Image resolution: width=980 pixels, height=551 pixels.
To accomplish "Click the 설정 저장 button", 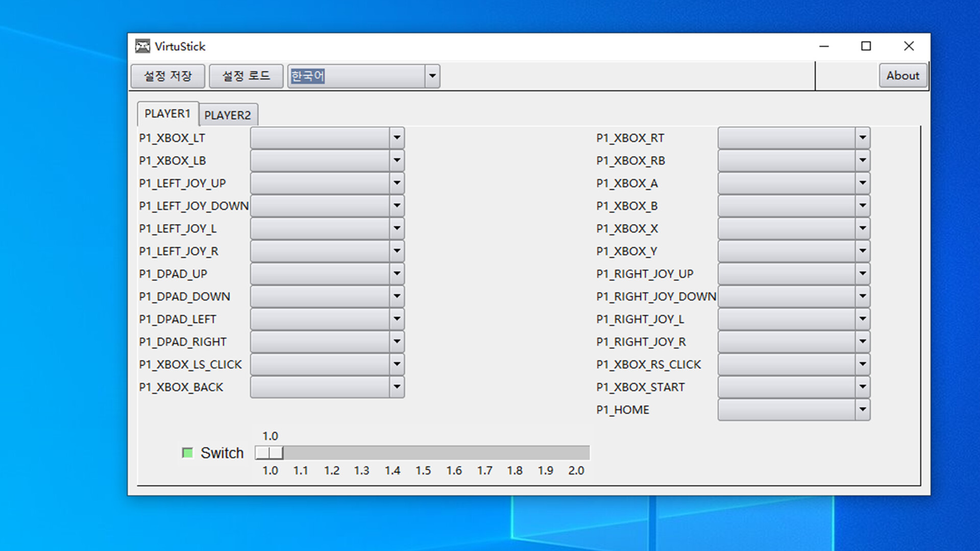I will pos(167,76).
